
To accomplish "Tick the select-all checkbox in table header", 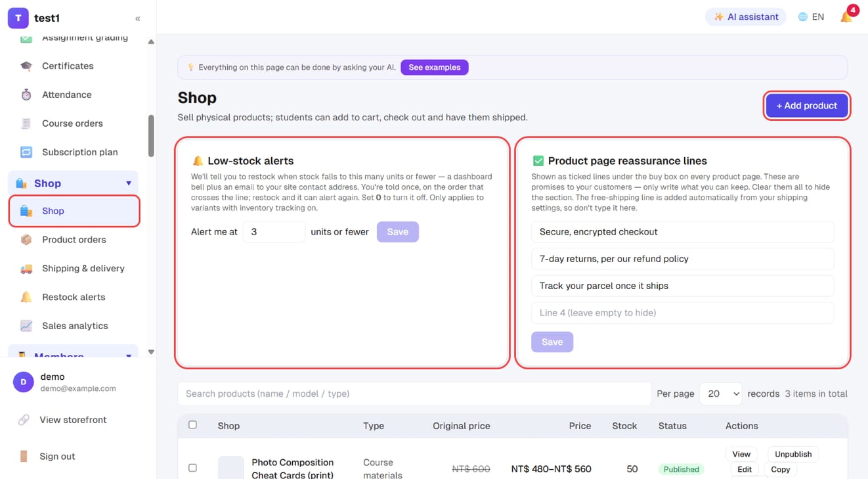I will (x=192, y=425).
